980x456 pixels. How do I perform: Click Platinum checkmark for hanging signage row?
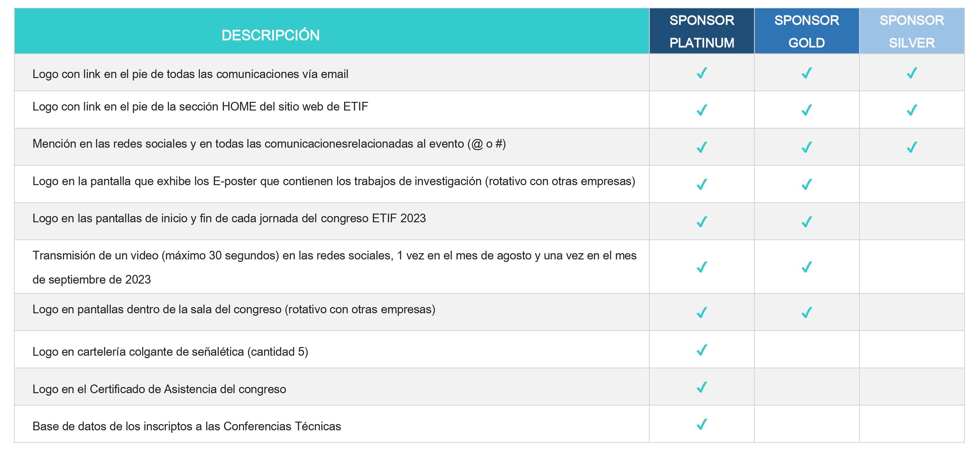tap(702, 350)
